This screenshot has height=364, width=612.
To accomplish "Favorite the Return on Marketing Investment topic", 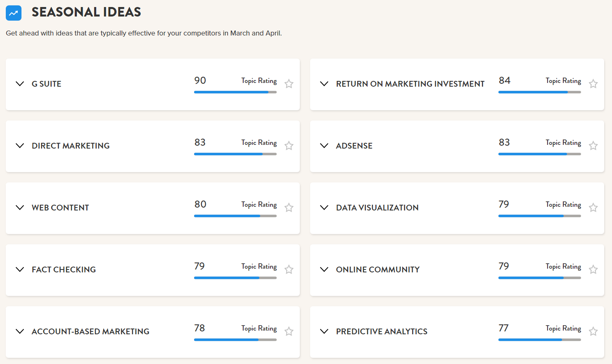I will tap(593, 84).
